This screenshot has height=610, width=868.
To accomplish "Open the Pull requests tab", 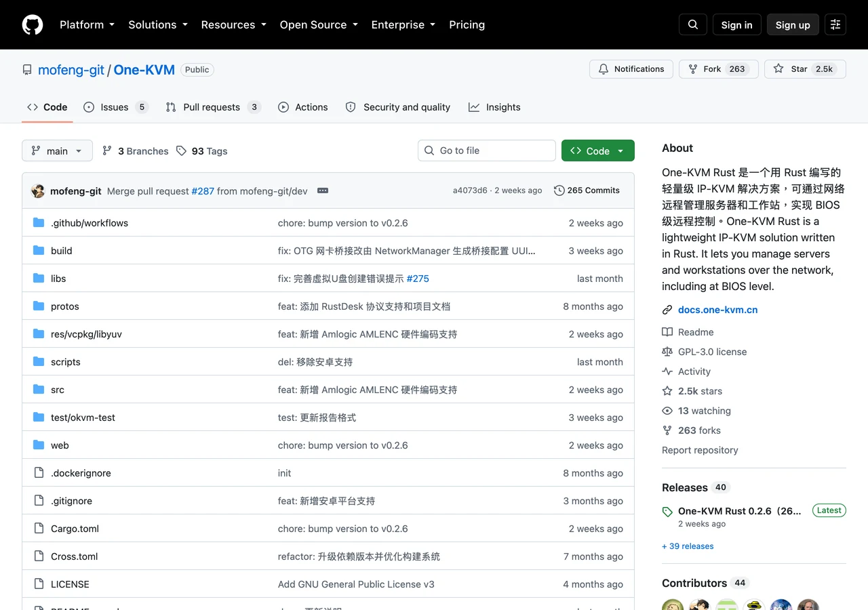I will click(213, 107).
